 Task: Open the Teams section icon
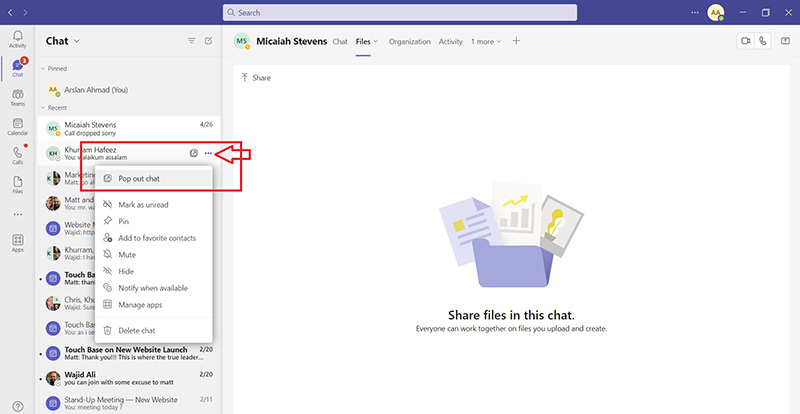point(18,98)
